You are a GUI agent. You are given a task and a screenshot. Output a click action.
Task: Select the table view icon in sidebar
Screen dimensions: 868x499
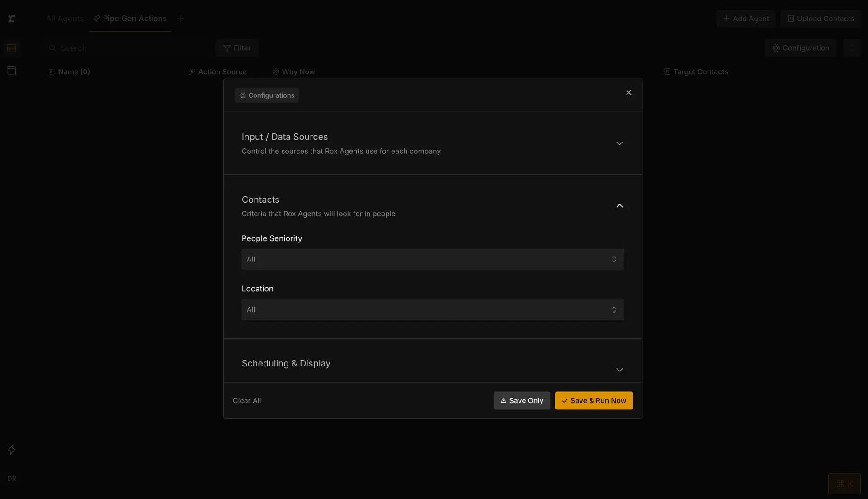tap(12, 48)
